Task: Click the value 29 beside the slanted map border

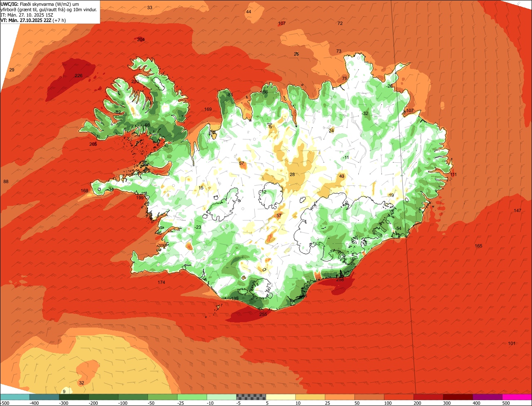Action: (x=12, y=70)
